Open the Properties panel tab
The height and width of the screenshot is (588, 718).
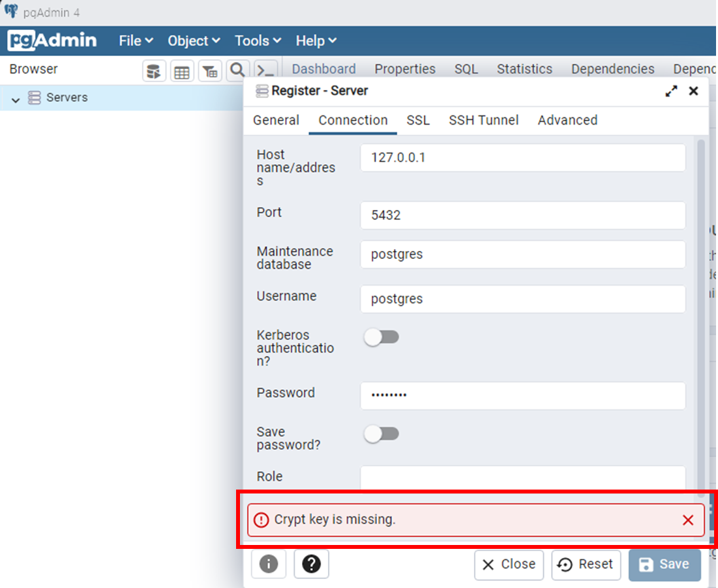click(x=405, y=68)
